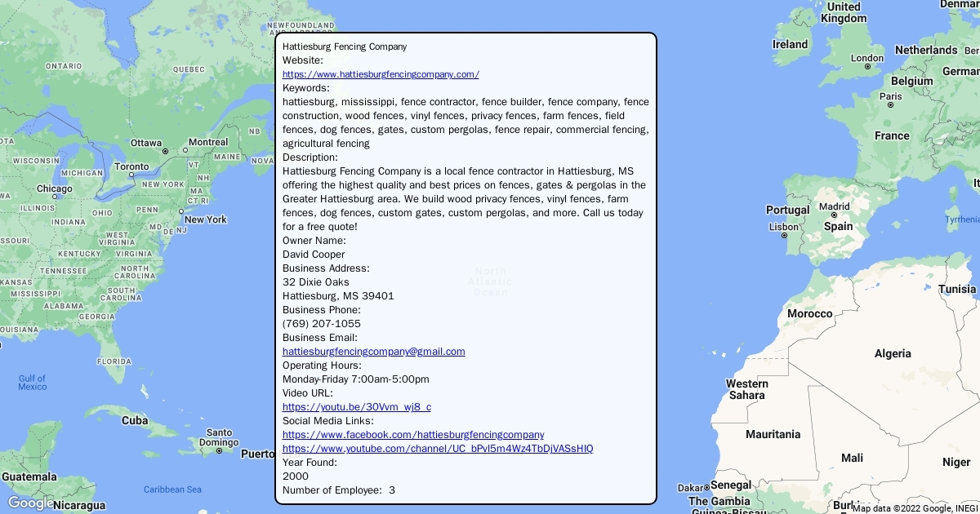Click the 'Website:' label
The width and height of the screenshot is (980, 514).
click(x=303, y=60)
